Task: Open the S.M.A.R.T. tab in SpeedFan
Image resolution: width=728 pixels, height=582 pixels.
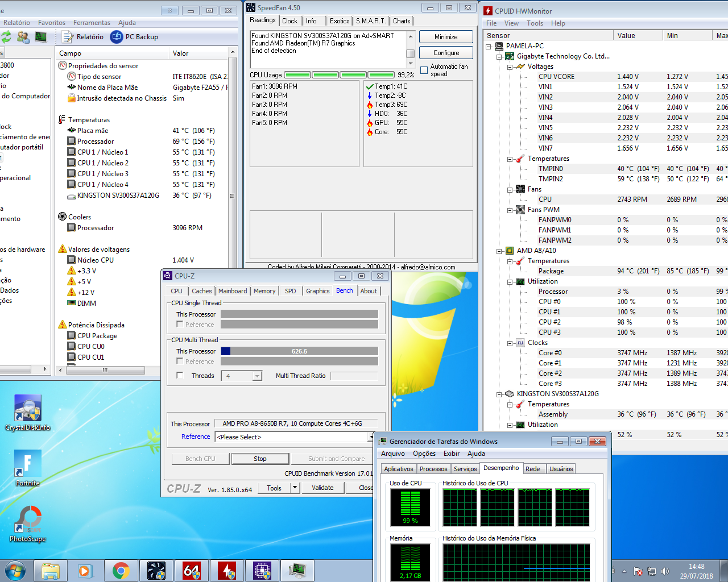Action: [x=371, y=21]
